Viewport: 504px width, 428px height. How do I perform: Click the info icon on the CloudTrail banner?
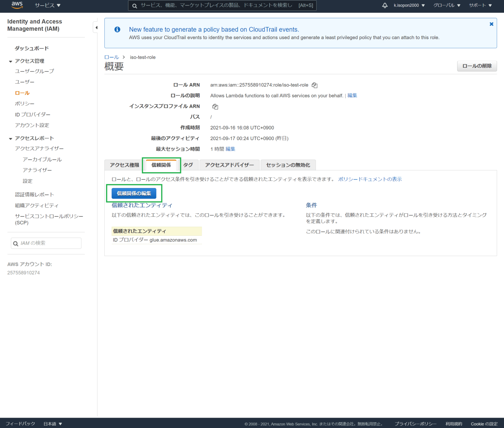[117, 30]
